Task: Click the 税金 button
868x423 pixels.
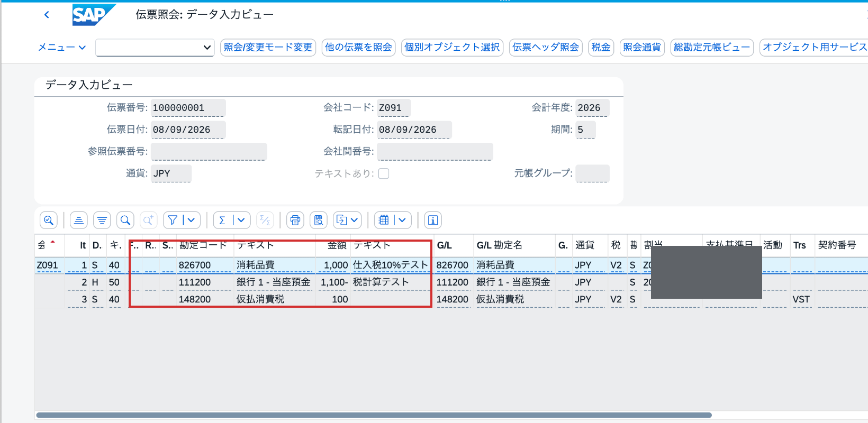Action: (x=601, y=48)
